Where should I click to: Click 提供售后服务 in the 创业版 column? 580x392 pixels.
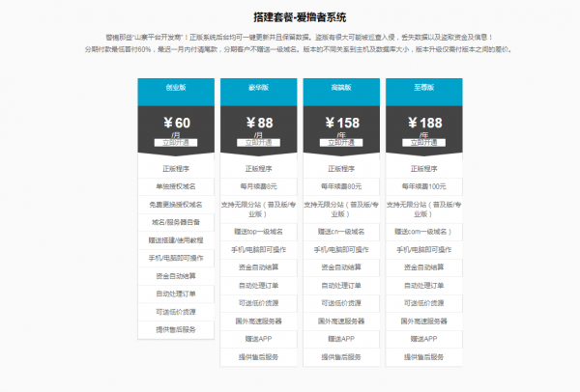pos(176,329)
